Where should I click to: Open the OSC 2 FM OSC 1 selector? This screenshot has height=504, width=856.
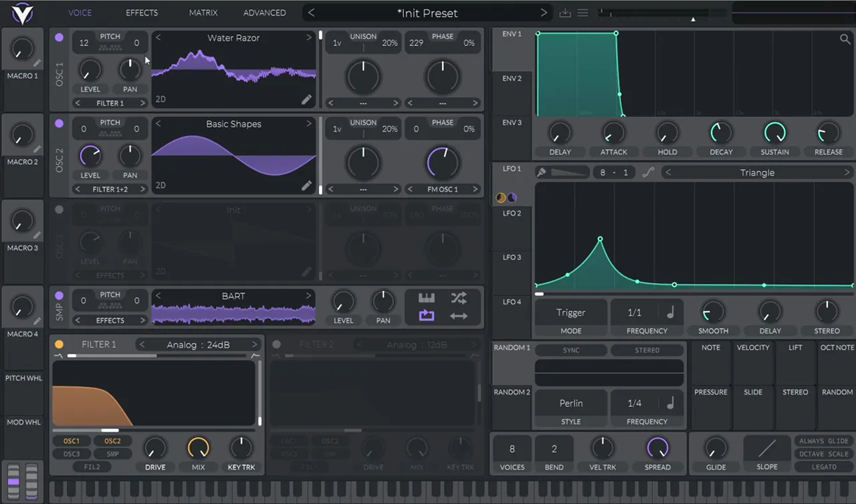[443, 189]
